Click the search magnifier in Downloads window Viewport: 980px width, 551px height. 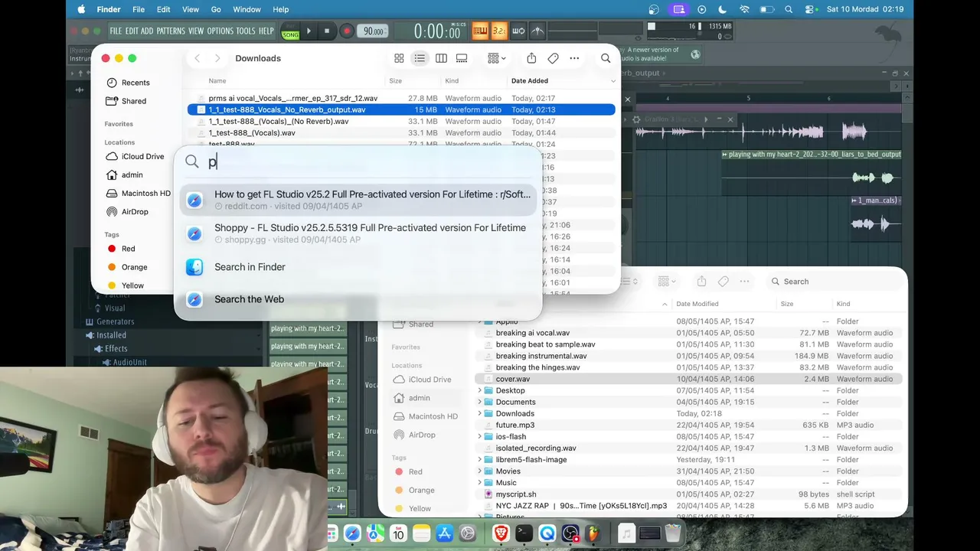point(606,58)
